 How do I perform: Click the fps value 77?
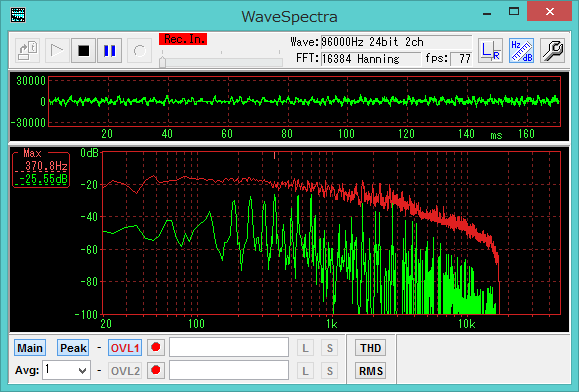coord(461,59)
